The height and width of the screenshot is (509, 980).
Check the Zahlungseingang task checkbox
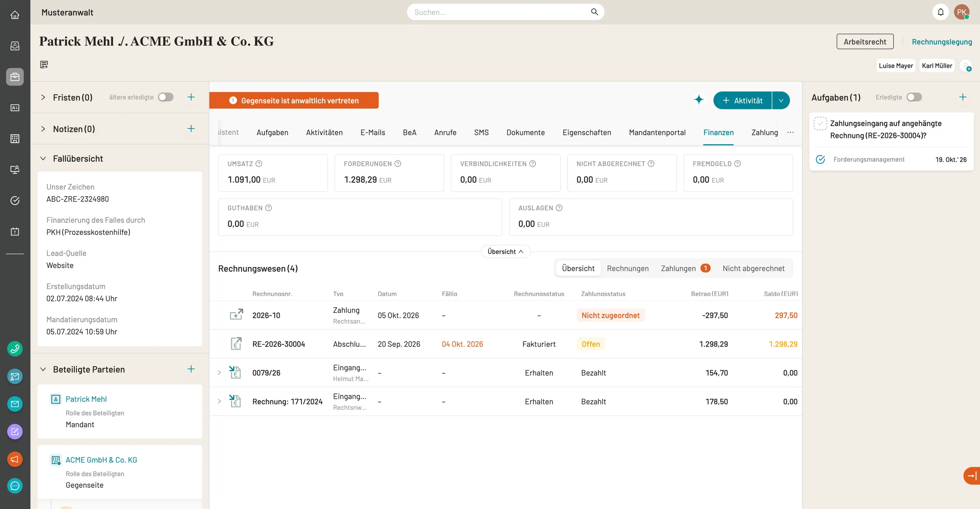(820, 123)
